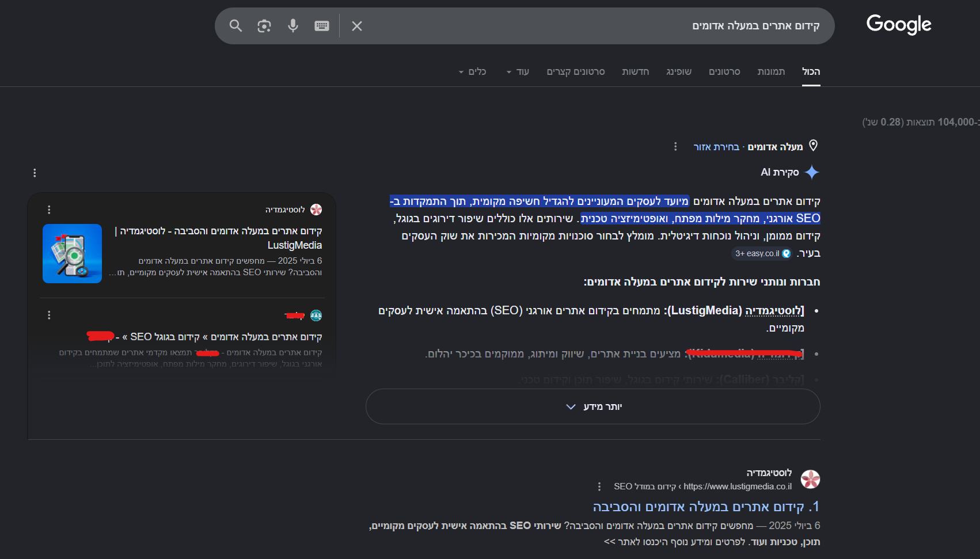The image size is (980, 559).
Task: Switch to the סרטונים קצרים tab
Action: 576,71
